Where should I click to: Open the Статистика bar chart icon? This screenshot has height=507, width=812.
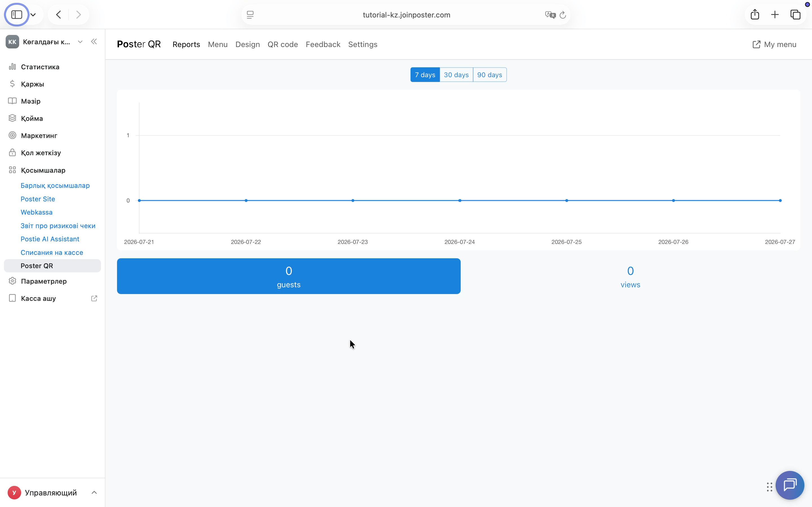coord(12,67)
